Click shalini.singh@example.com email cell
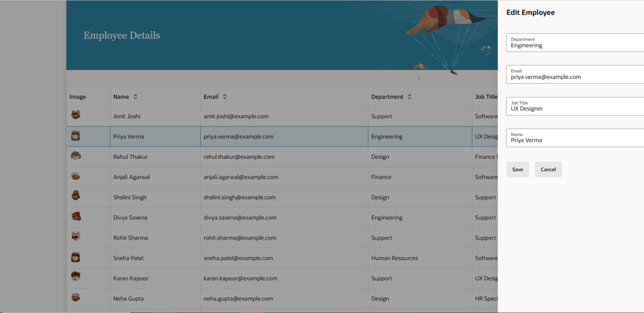Screen dimensions: 644x313 [x=284, y=197]
